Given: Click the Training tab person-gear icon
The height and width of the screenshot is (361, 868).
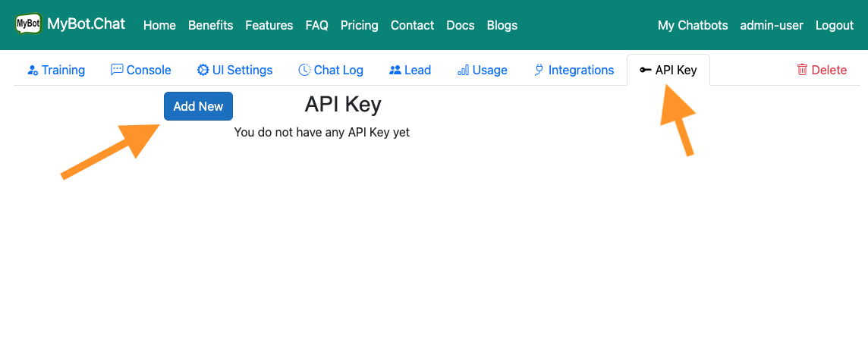Looking at the screenshot, I should pyautogui.click(x=33, y=71).
